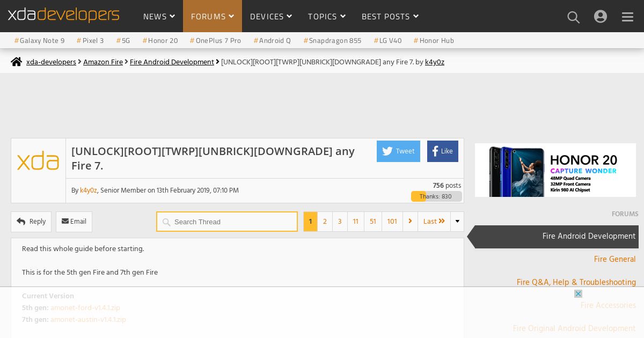
Task: Open k4y0z author link under title
Action: click(x=89, y=190)
